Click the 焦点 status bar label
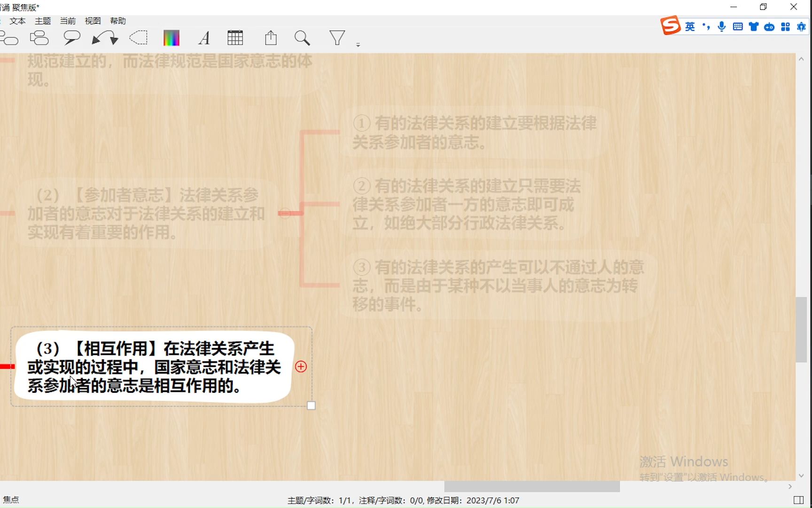This screenshot has height=508, width=812. 11,500
